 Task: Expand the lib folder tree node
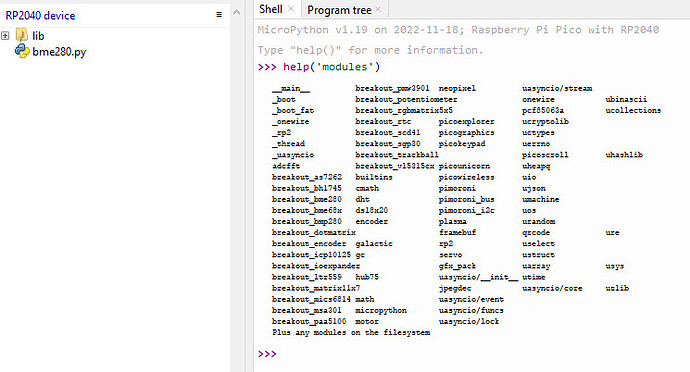5,36
